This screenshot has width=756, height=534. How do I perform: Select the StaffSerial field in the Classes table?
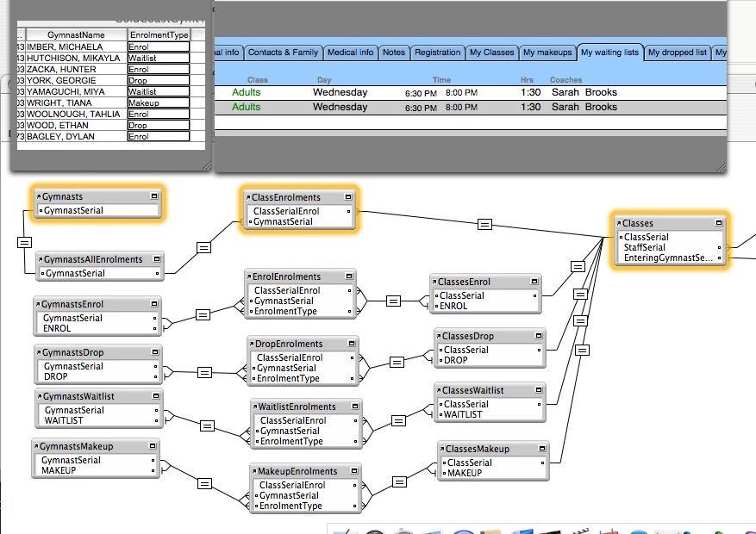(x=644, y=248)
